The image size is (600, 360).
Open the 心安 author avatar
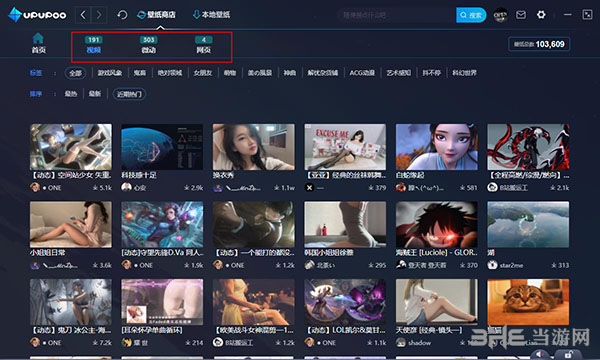point(126,187)
